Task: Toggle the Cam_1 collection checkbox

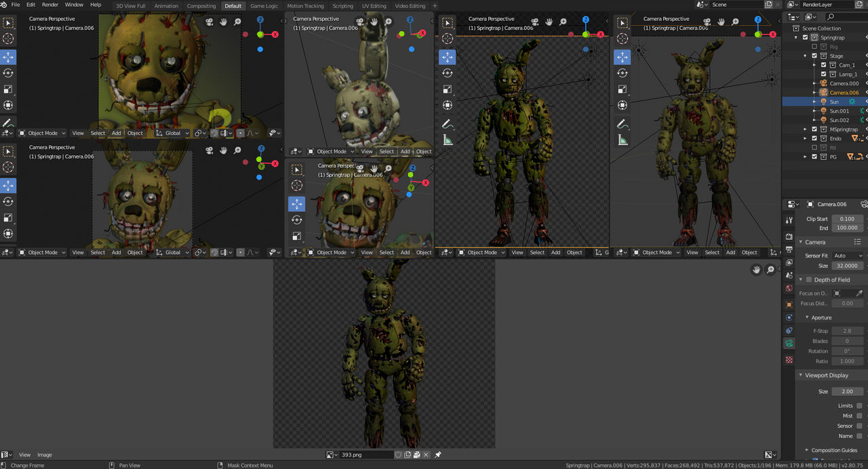Action: point(824,65)
